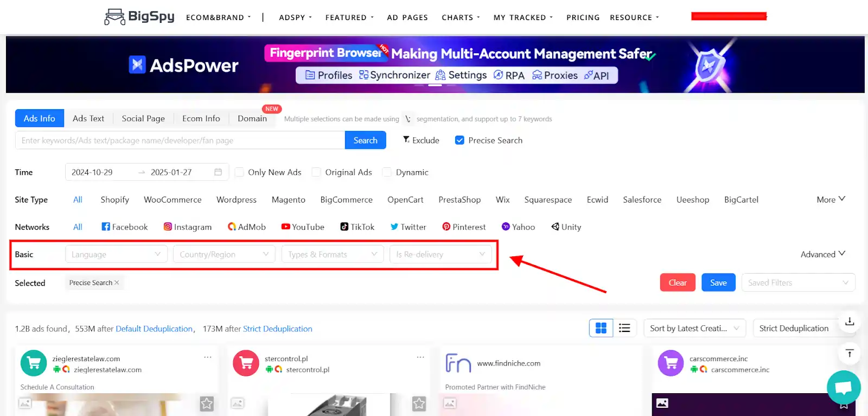Click the BigSpy logo
868x416 pixels.
pyautogui.click(x=139, y=17)
